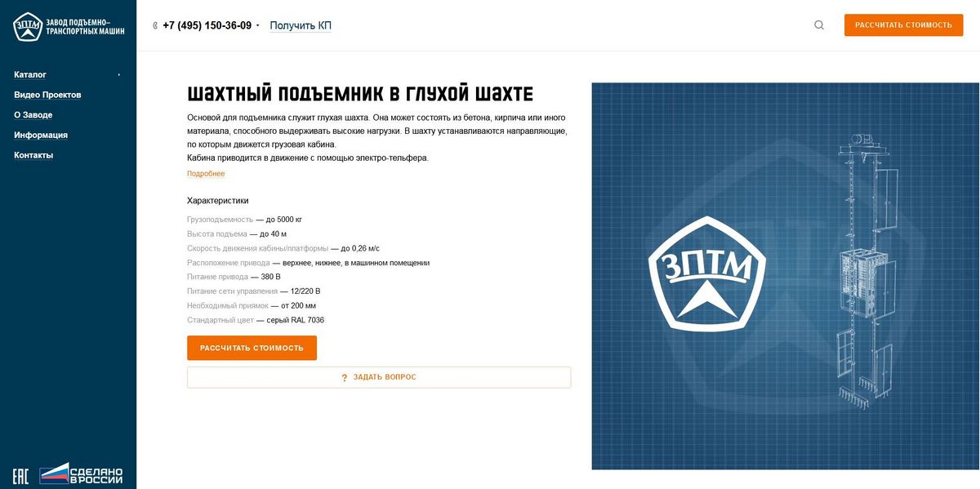Viewport: 980px width, 489px height.
Task: Open Каталог in the sidebar menu
Action: pos(30,74)
